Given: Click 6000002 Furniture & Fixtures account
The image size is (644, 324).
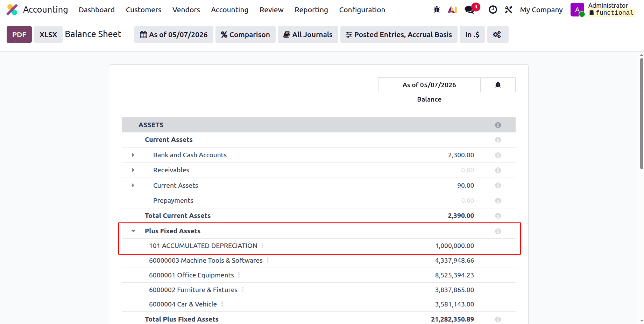Looking at the screenshot, I should tap(193, 290).
